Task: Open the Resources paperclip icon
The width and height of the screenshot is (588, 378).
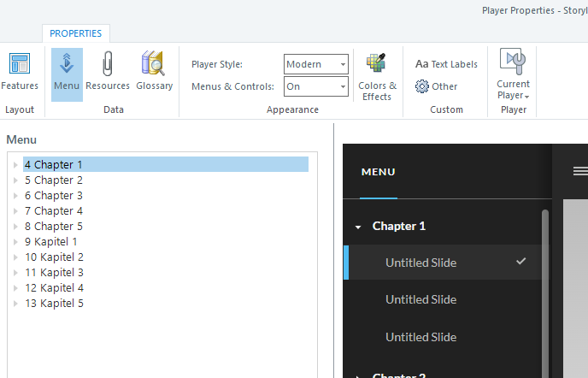Action: coord(108,72)
